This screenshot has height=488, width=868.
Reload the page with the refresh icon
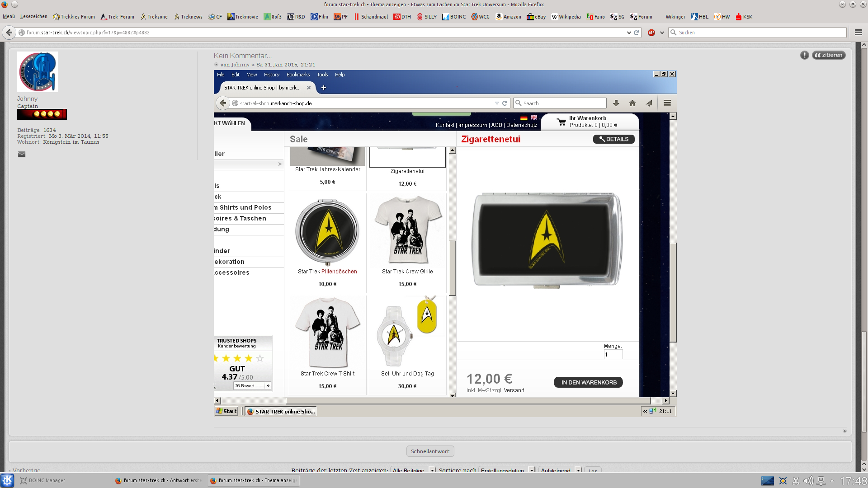tap(637, 33)
